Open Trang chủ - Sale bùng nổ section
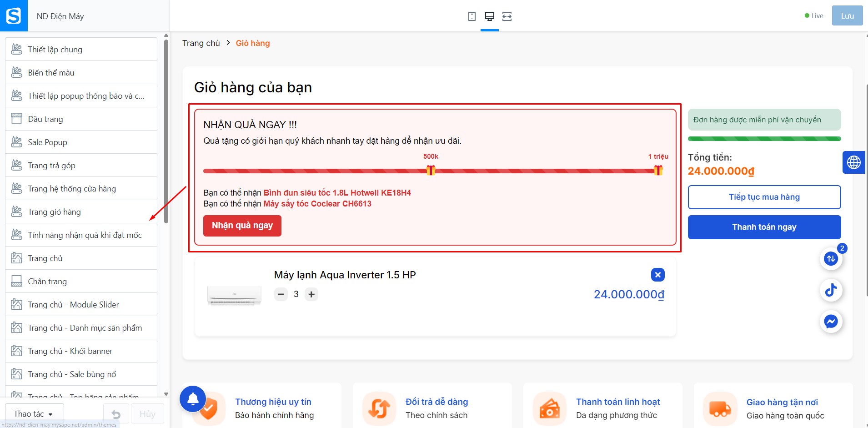868x428 pixels. pos(81,374)
